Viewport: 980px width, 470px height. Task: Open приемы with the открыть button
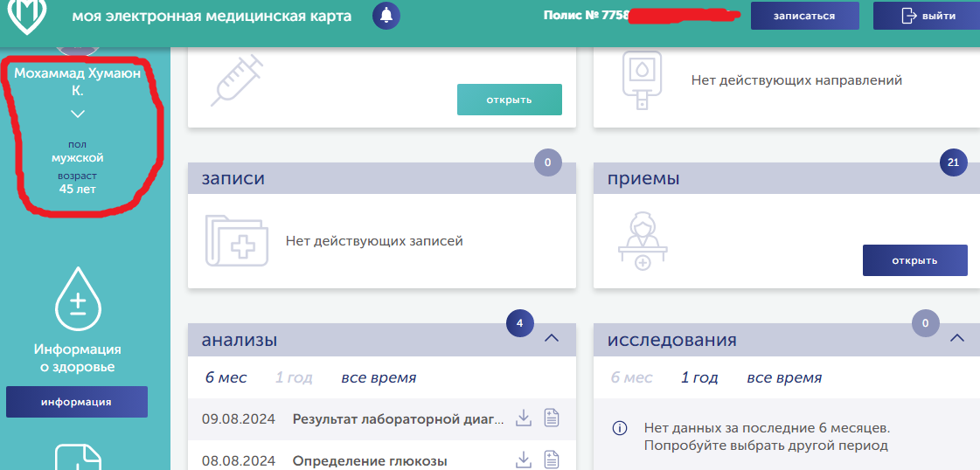pyautogui.click(x=915, y=260)
